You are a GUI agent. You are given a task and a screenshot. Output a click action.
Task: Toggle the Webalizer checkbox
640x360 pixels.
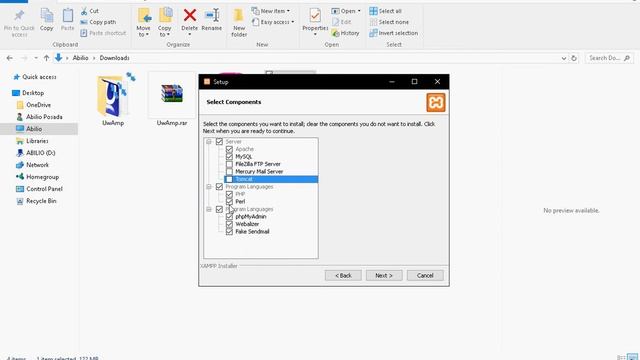(229, 224)
